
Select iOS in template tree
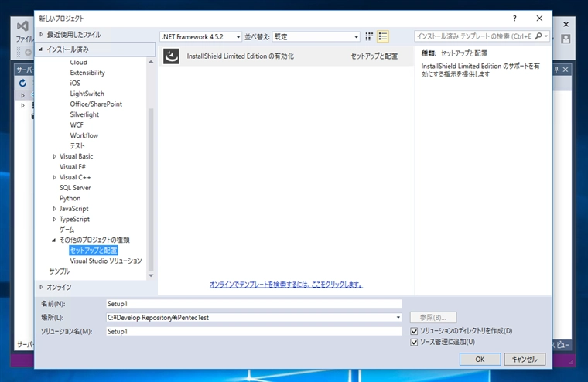point(75,84)
